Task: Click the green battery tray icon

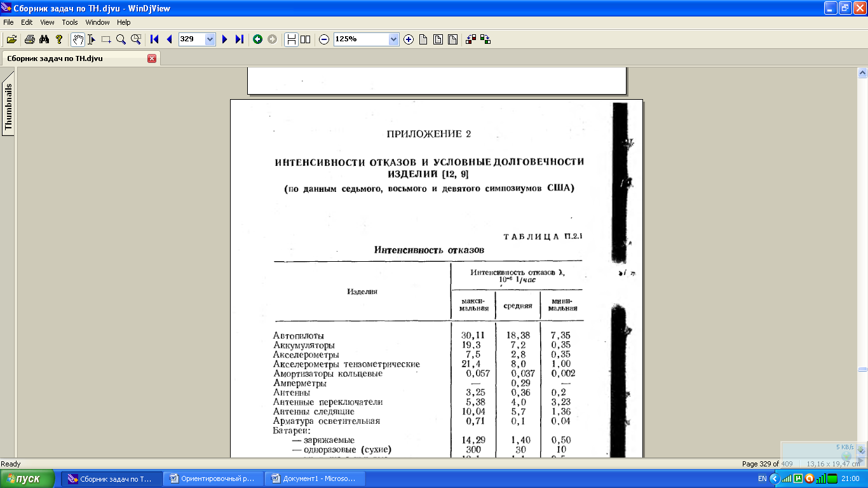Action: [832, 478]
